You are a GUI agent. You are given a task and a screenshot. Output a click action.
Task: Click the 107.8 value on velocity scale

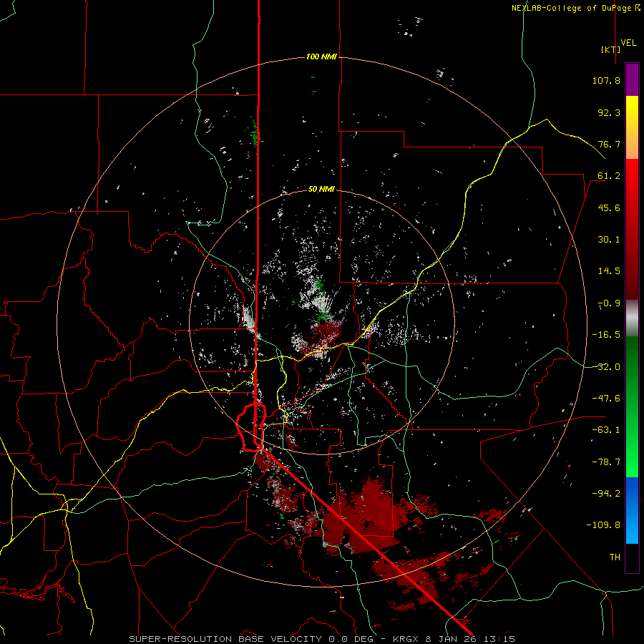coord(606,80)
